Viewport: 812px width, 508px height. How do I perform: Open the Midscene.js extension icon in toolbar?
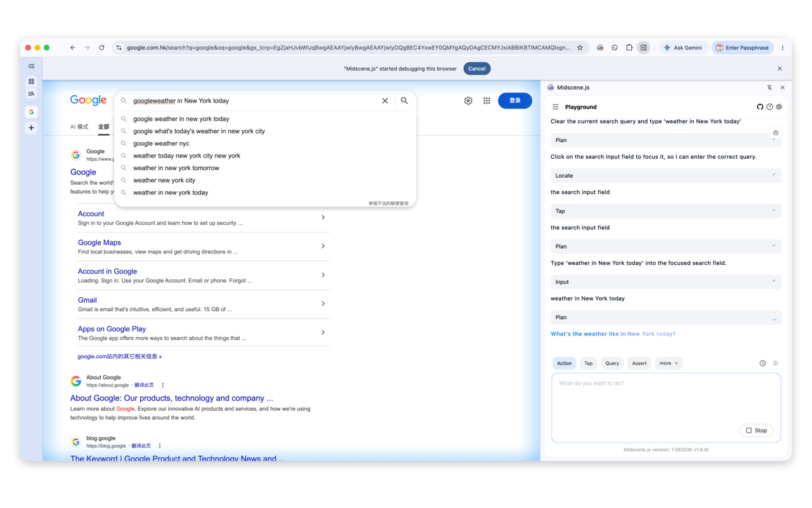click(600, 48)
